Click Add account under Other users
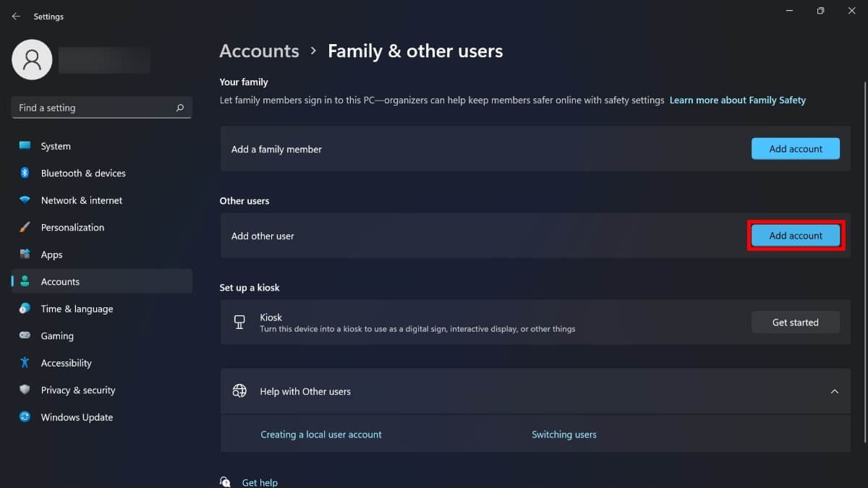 pyautogui.click(x=796, y=235)
